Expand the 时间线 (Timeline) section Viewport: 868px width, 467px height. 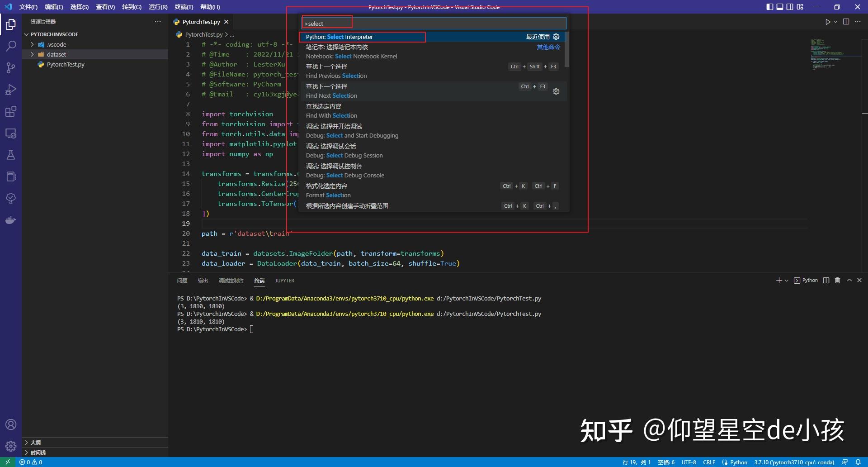37,452
